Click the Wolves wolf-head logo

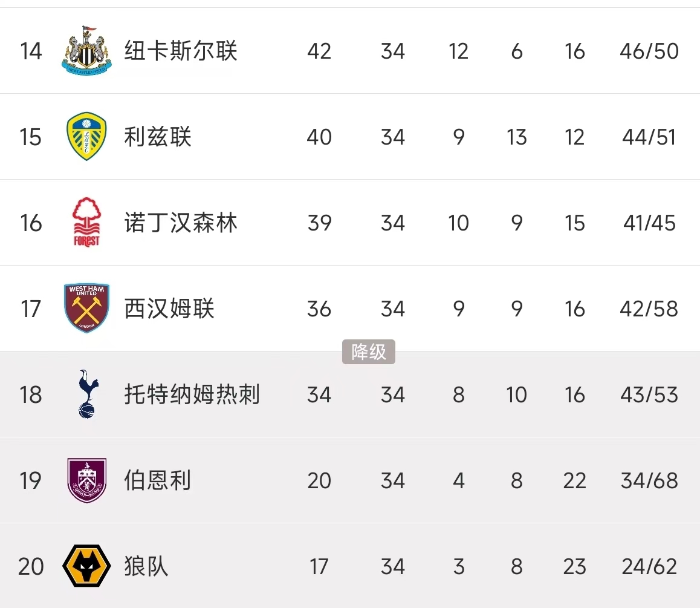click(86, 566)
